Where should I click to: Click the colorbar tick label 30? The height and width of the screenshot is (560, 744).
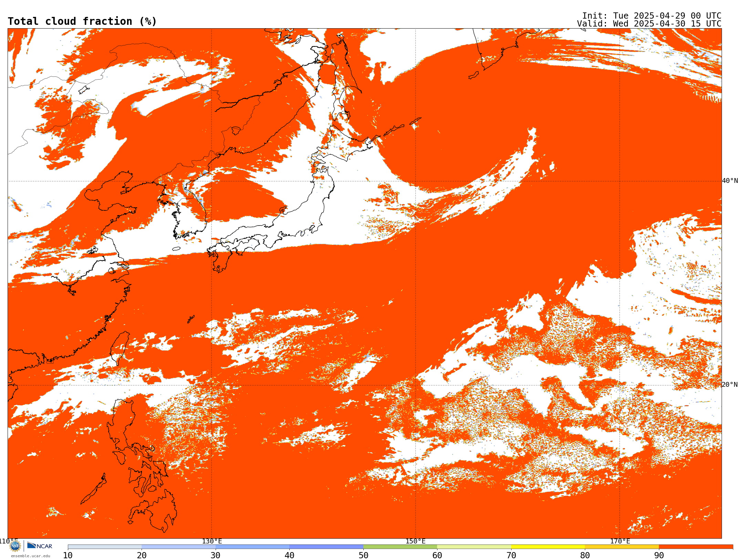[x=216, y=556]
